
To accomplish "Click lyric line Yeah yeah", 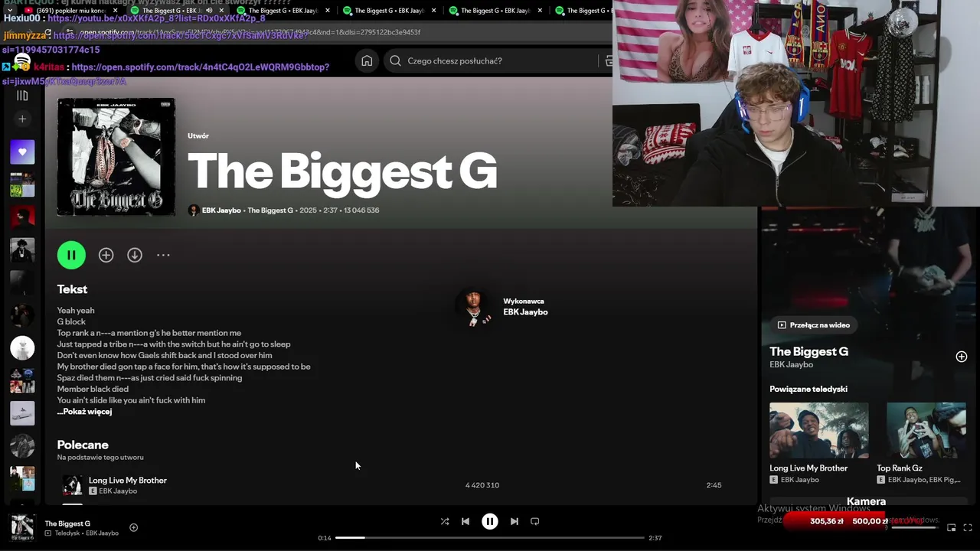I will pos(76,311).
